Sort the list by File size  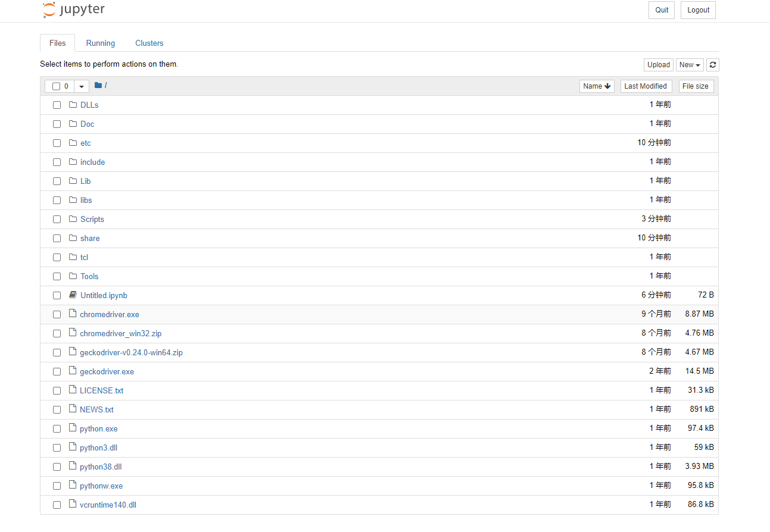point(696,86)
